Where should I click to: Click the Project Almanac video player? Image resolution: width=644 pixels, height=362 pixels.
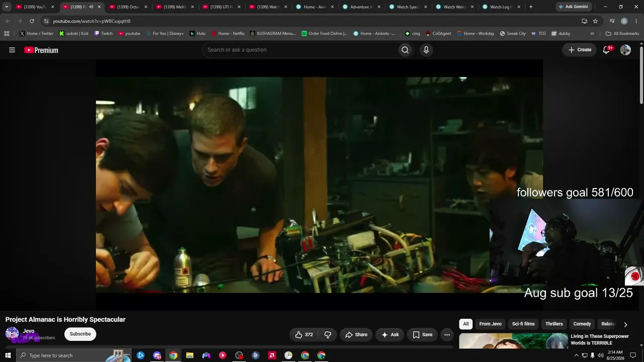click(x=319, y=185)
